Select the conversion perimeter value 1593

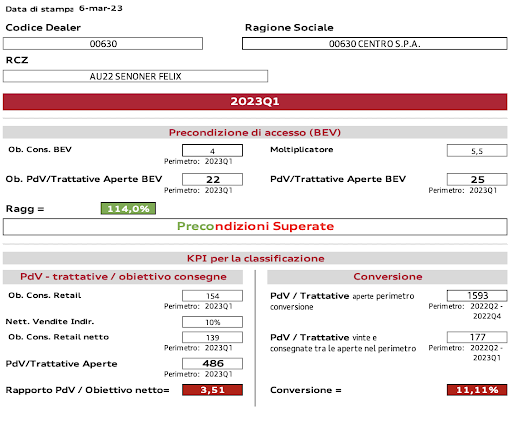tap(477, 296)
